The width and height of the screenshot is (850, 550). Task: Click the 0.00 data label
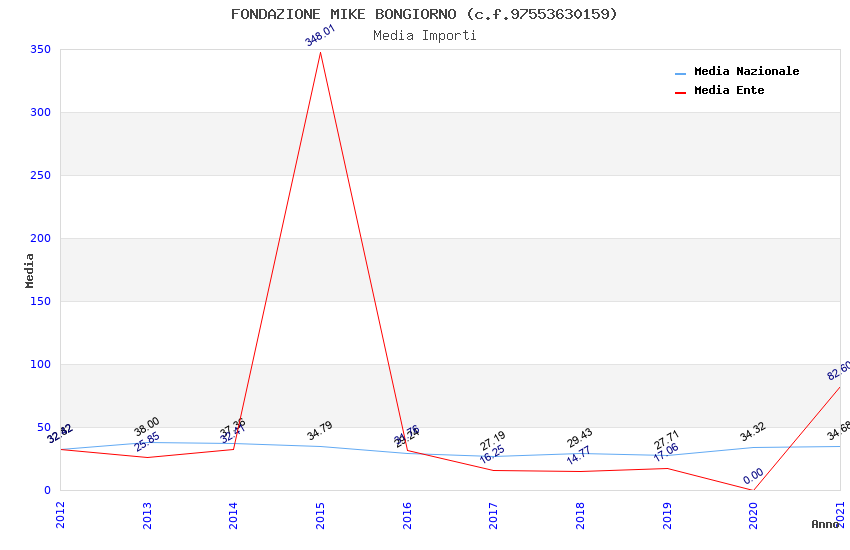tap(754, 476)
